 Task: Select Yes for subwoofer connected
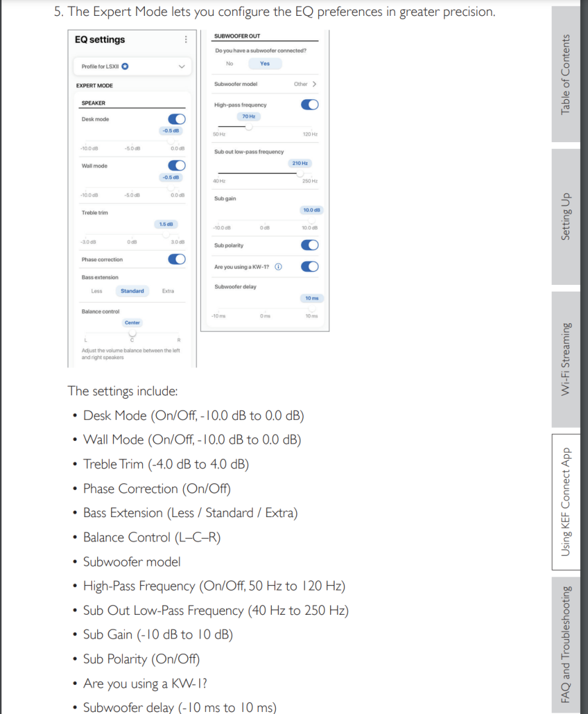coord(265,63)
